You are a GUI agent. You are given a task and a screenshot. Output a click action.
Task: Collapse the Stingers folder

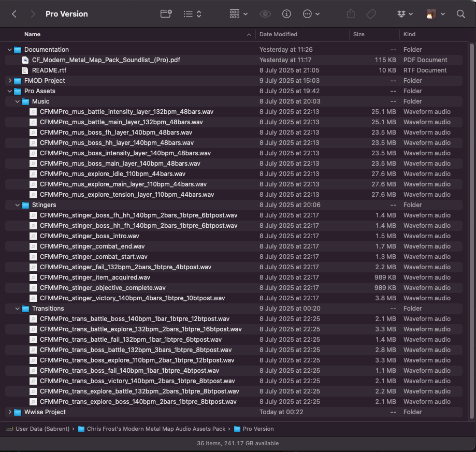click(17, 205)
